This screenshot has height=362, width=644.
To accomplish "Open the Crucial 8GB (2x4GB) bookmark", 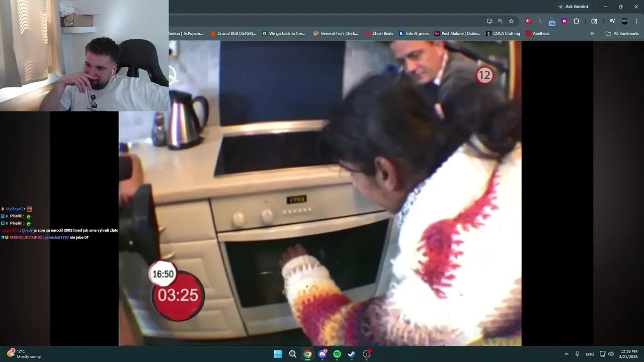I will coord(233,34).
